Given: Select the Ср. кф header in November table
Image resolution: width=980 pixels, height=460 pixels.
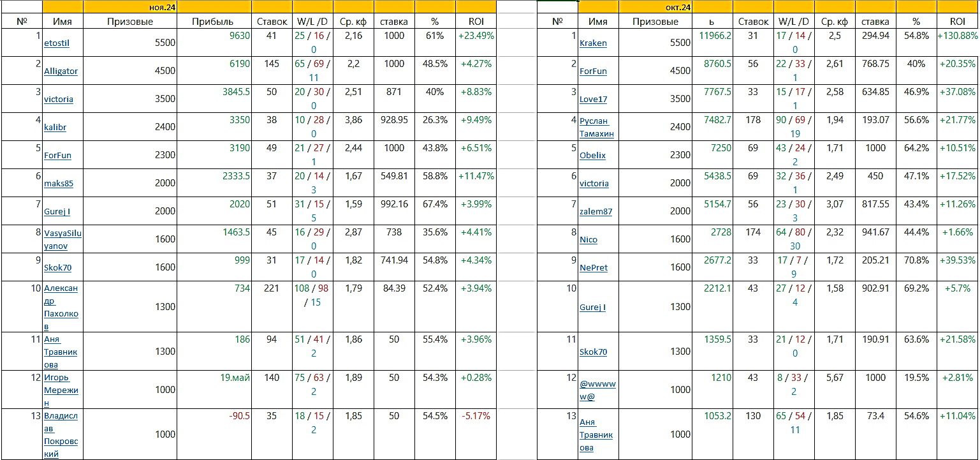Looking at the screenshot, I should point(353,21).
